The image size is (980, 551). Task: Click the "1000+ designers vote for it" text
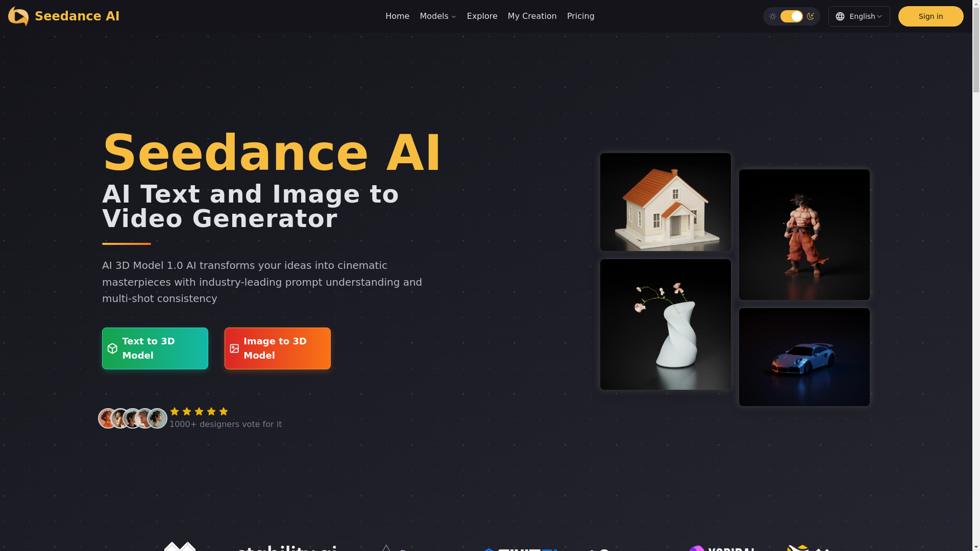[x=226, y=424]
